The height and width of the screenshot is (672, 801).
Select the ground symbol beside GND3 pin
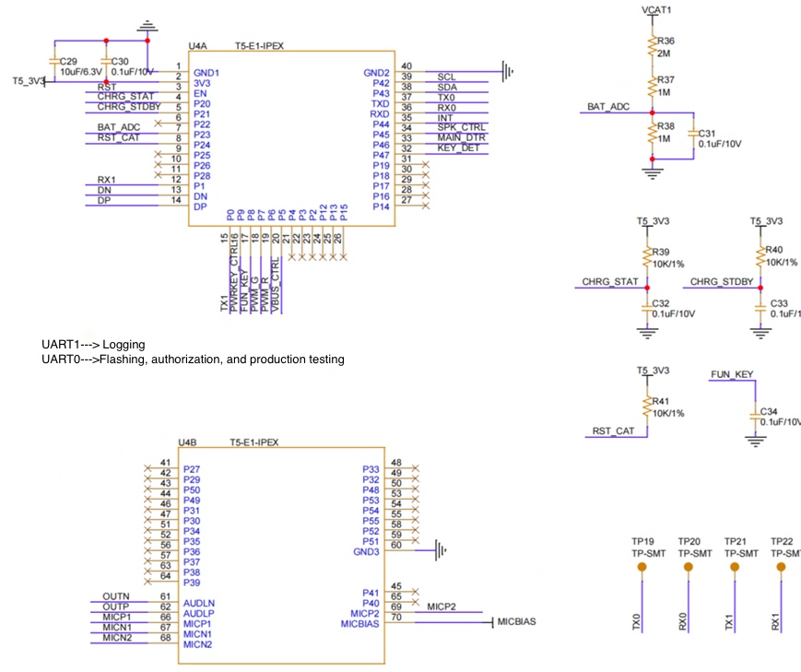(442, 551)
